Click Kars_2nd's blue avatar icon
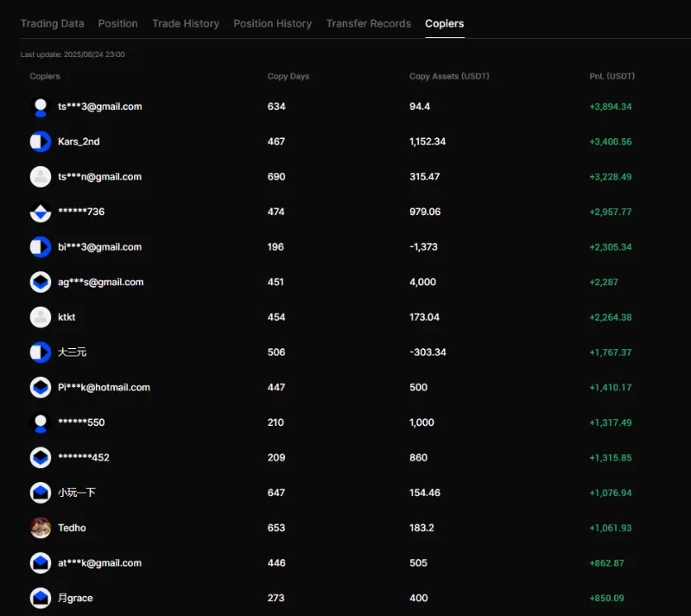This screenshot has height=616, width=691. coord(41,142)
